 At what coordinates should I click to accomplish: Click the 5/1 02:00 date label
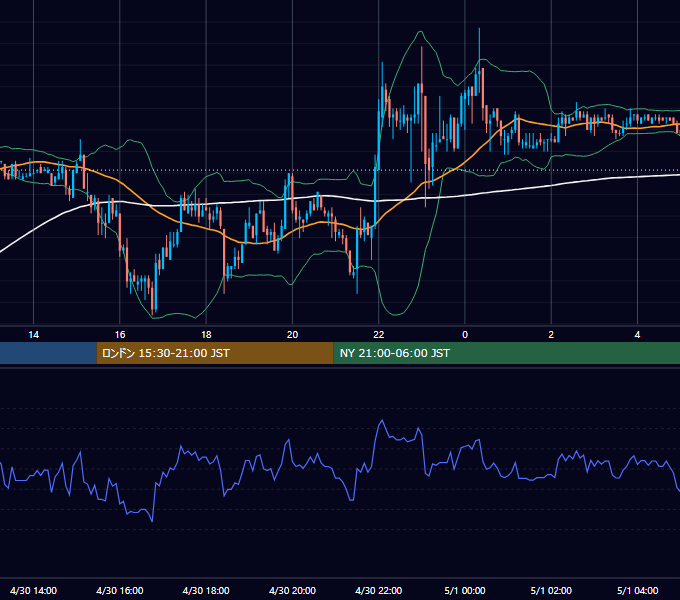(551, 590)
